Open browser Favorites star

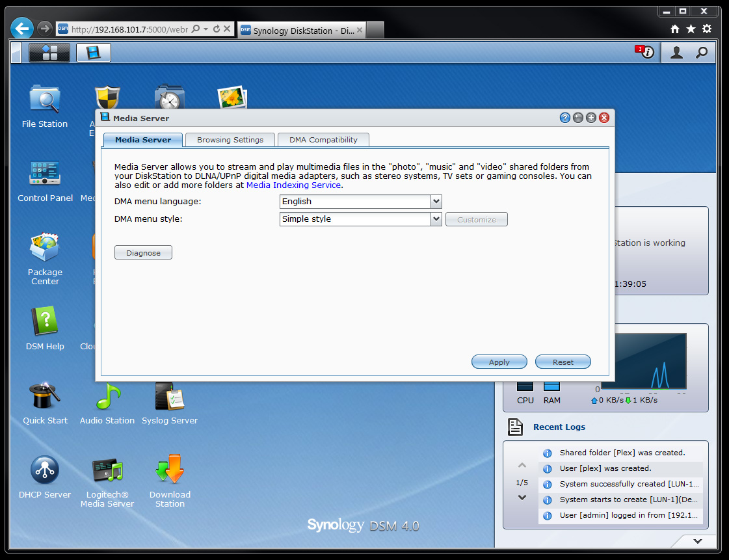tap(691, 29)
